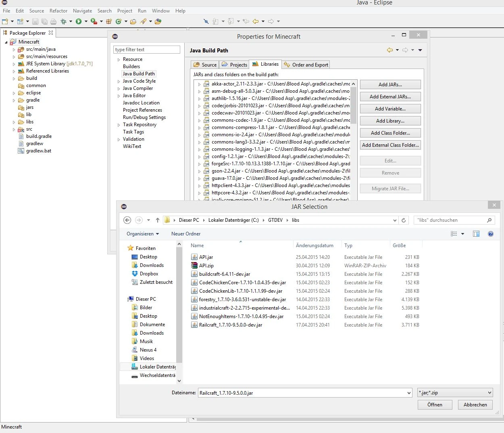Switch to the Order and Export tab
This screenshot has height=433, width=504.
(306, 65)
